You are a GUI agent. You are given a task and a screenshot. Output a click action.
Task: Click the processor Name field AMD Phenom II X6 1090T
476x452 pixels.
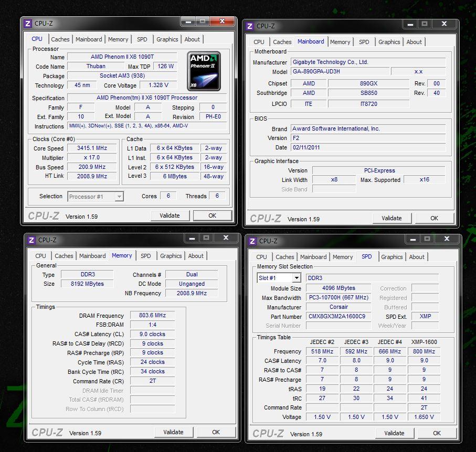[122, 57]
